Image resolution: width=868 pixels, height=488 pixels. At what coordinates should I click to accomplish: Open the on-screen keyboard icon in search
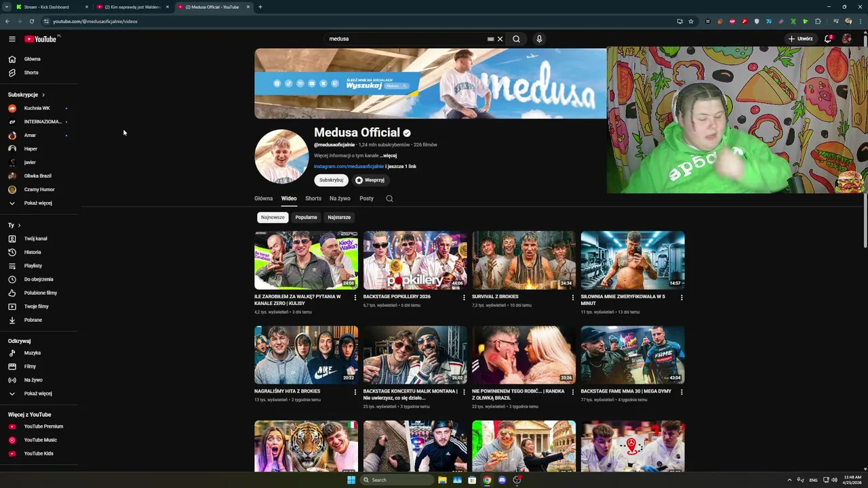pos(490,39)
